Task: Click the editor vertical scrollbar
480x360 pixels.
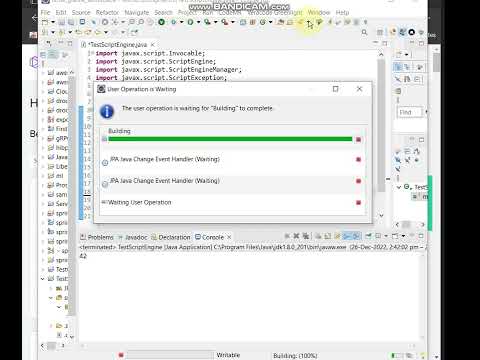Action: click(x=381, y=125)
